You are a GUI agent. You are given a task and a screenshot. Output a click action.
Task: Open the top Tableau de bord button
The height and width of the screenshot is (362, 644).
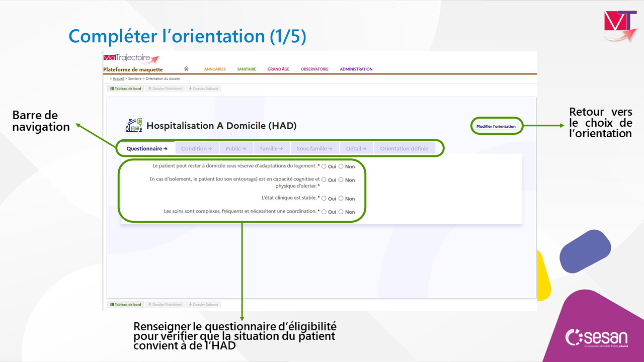[x=126, y=88]
